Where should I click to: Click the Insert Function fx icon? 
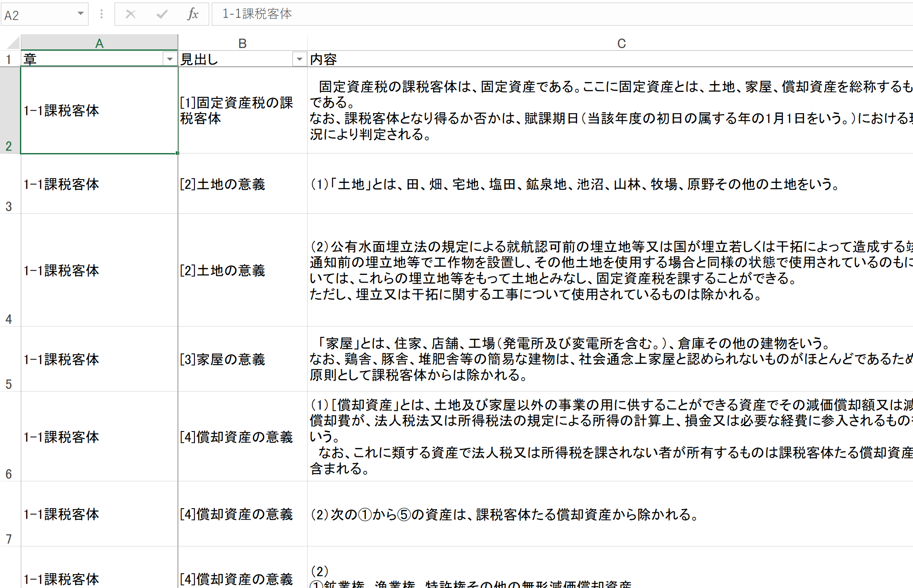[193, 14]
